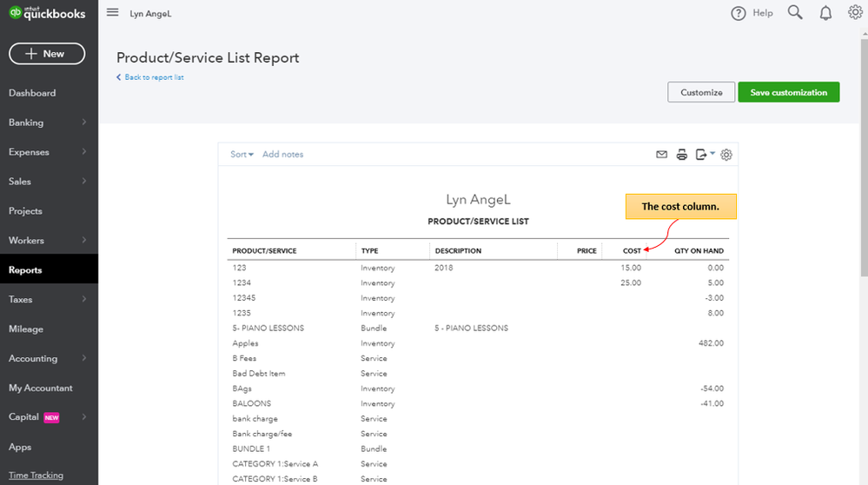
Task: Click the B Fees product name
Action: tap(244, 358)
